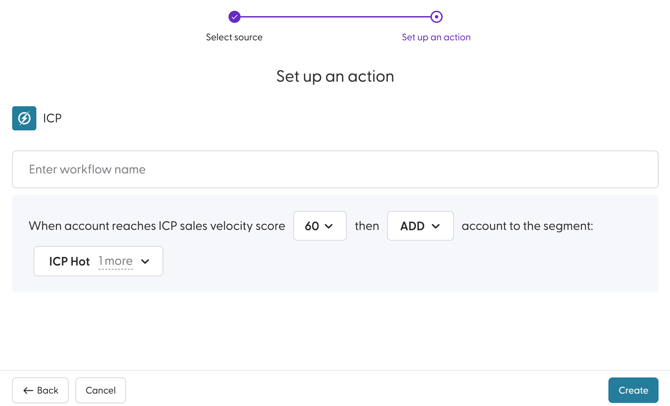
Task: Click the Create button
Action: (x=632, y=390)
